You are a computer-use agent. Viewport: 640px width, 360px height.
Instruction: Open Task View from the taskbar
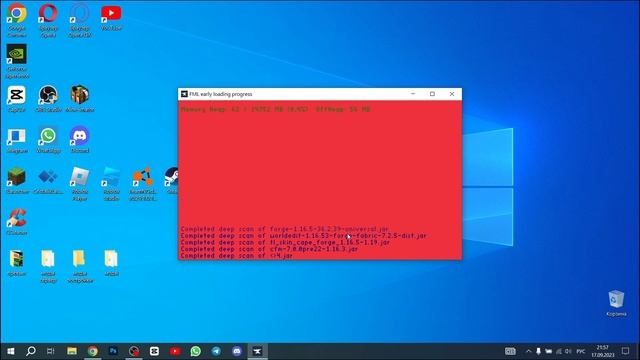point(51,351)
